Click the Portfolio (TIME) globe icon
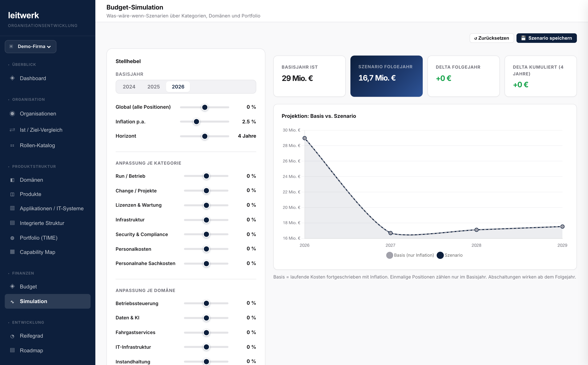This screenshot has width=588, height=365. [x=12, y=238]
